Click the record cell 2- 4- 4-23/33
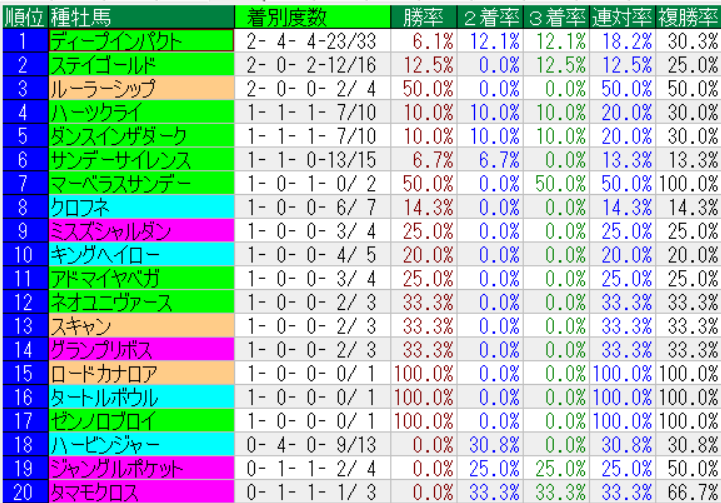 pyautogui.click(x=312, y=41)
